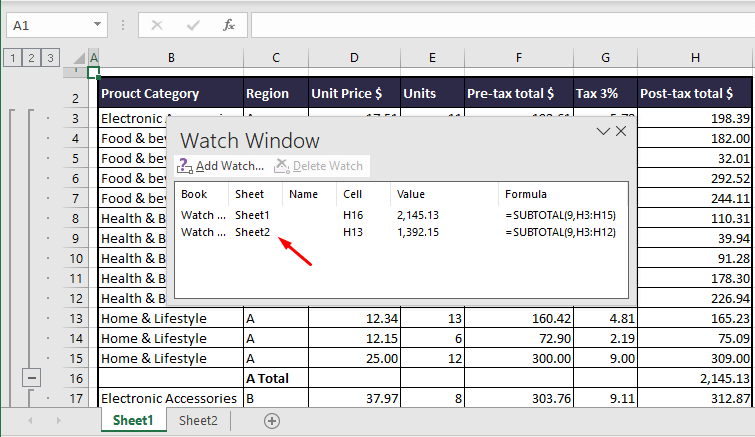Select row 13 header

tap(76, 319)
